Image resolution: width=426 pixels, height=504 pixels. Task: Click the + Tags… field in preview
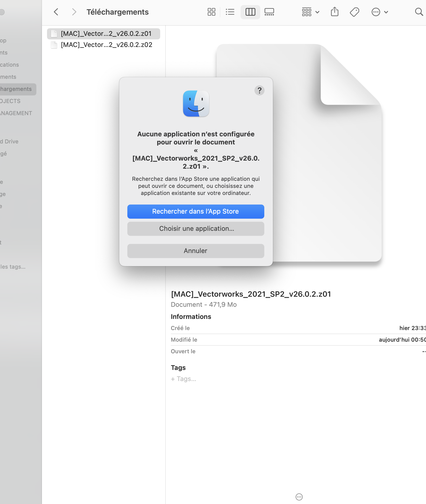pyautogui.click(x=183, y=379)
